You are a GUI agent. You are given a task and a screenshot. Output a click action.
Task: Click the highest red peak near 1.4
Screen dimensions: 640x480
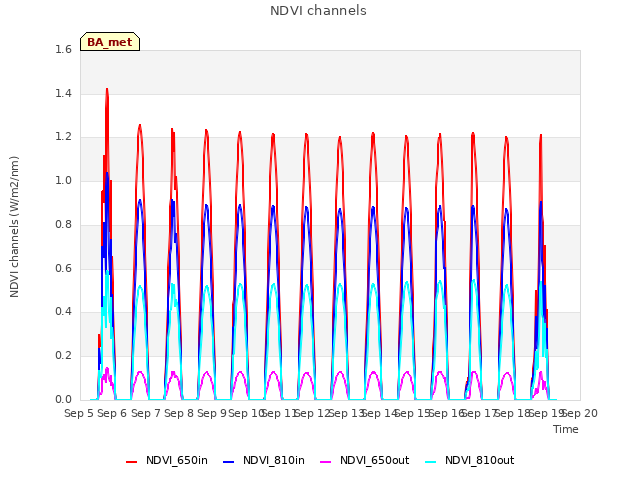107,89
